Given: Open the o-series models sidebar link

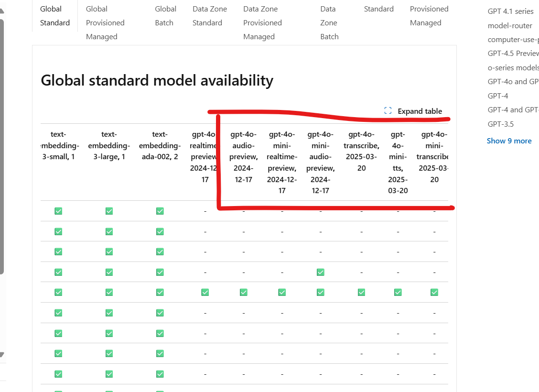Looking at the screenshot, I should (513, 68).
